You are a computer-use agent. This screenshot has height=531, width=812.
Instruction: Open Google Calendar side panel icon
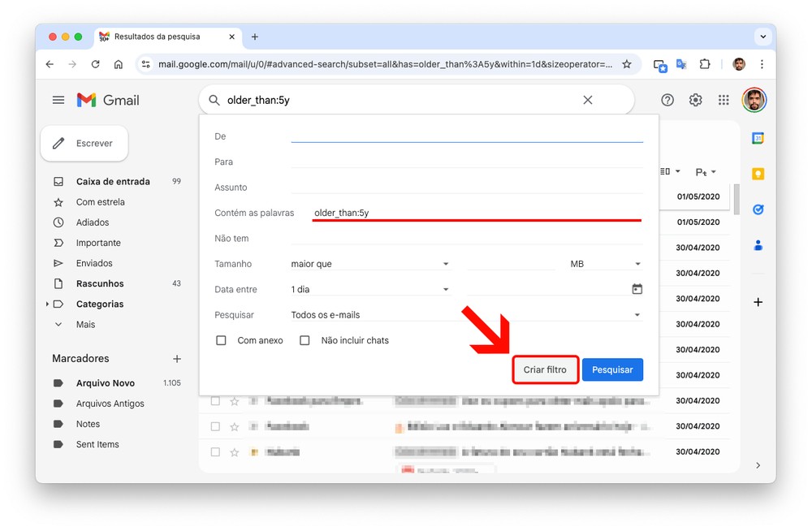coord(758,138)
